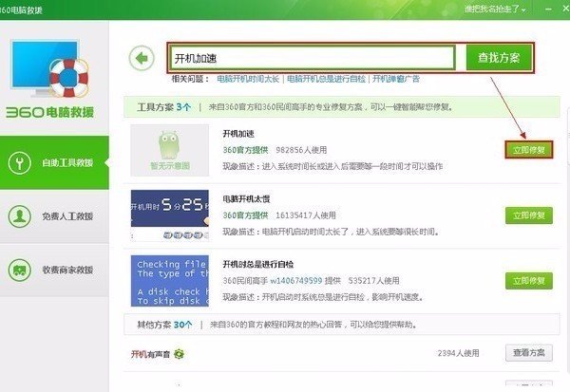Click 查看方案 for 开机有声音

[529, 353]
